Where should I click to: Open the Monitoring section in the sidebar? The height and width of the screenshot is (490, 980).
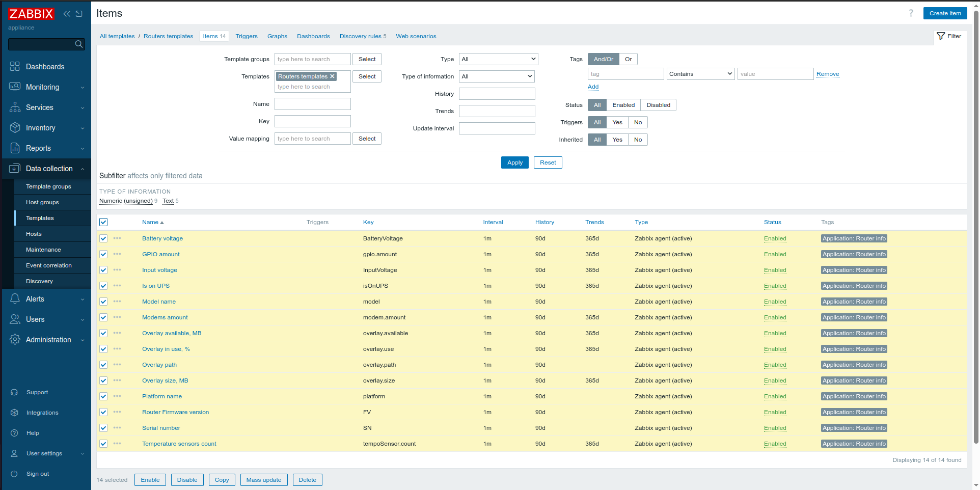(42, 87)
